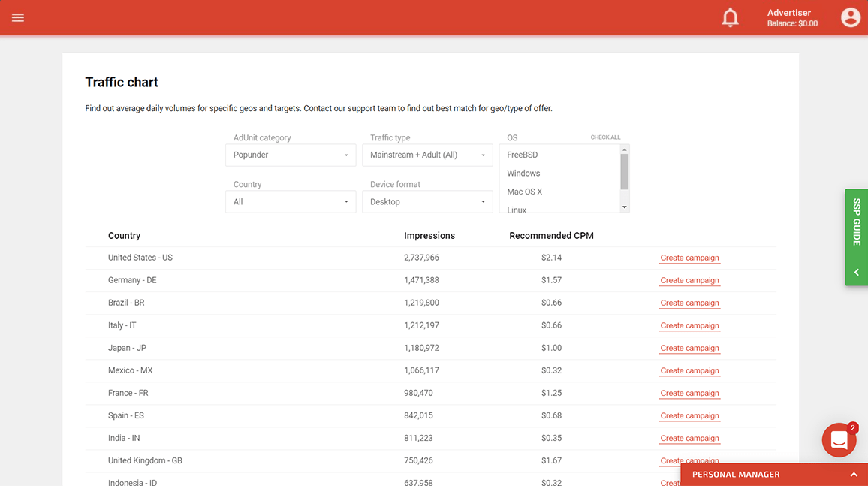Open the Traffic type dropdown
868x486 pixels.
point(427,155)
